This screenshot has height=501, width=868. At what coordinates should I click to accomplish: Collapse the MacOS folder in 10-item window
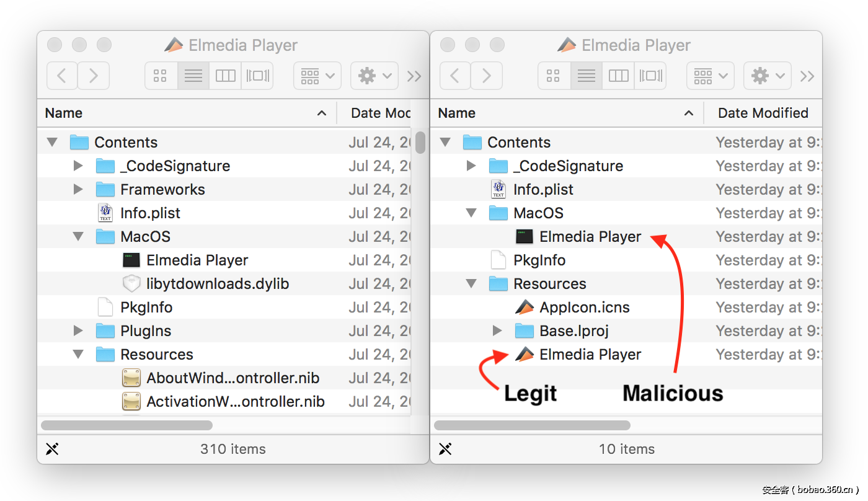(471, 213)
